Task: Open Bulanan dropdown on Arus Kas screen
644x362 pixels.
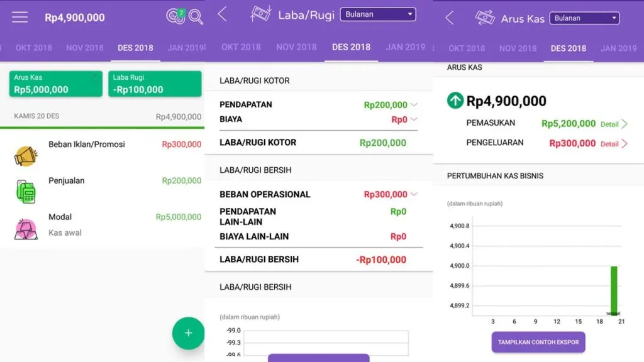Action: coord(584,18)
